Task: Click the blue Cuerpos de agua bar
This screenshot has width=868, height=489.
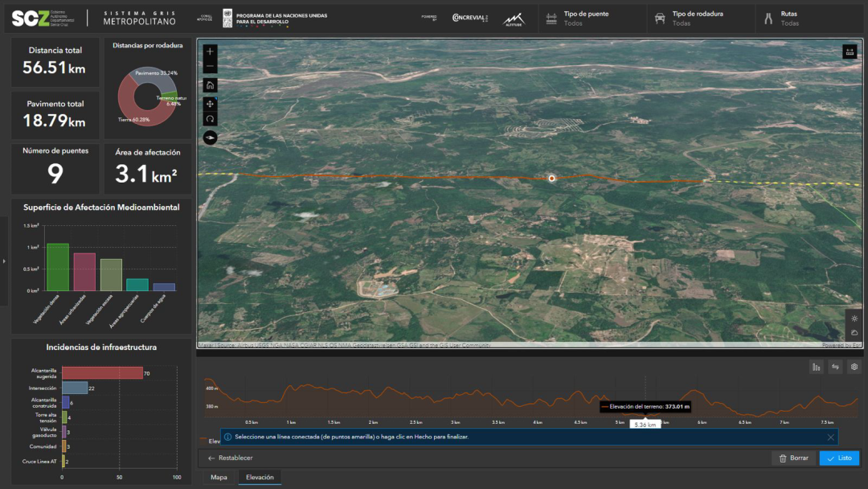Action: pyautogui.click(x=164, y=287)
